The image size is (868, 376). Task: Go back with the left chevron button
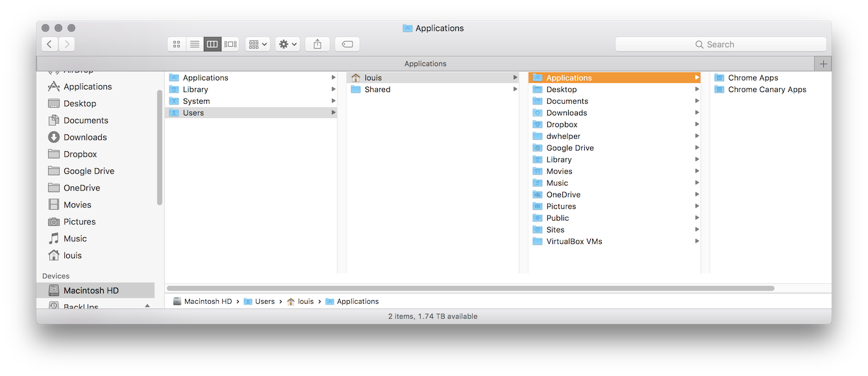point(50,44)
